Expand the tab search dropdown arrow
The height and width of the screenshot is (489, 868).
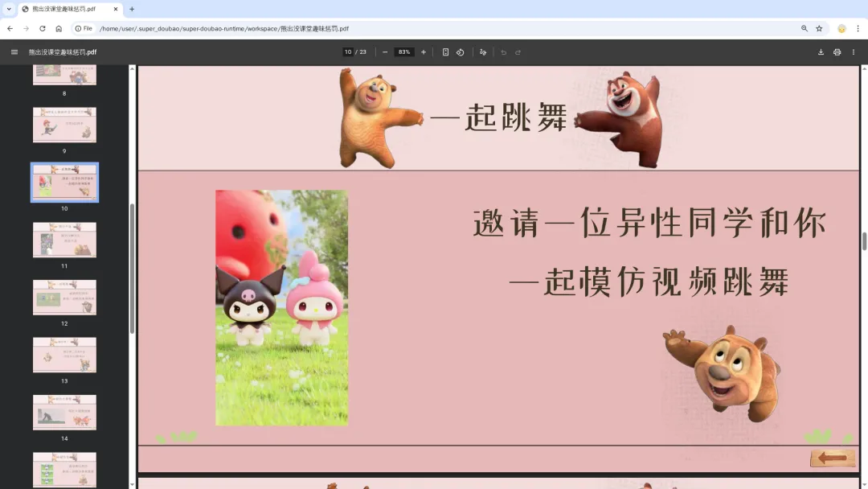pyautogui.click(x=9, y=9)
